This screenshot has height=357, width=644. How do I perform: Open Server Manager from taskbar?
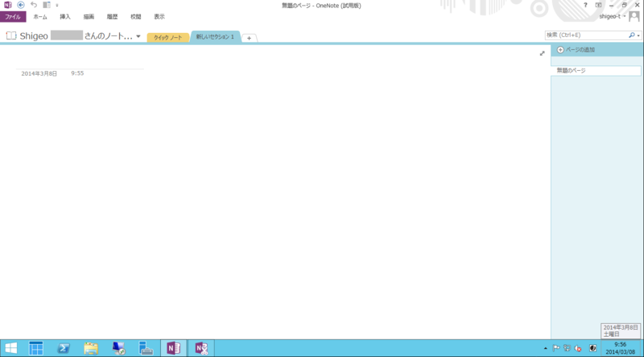point(36,348)
